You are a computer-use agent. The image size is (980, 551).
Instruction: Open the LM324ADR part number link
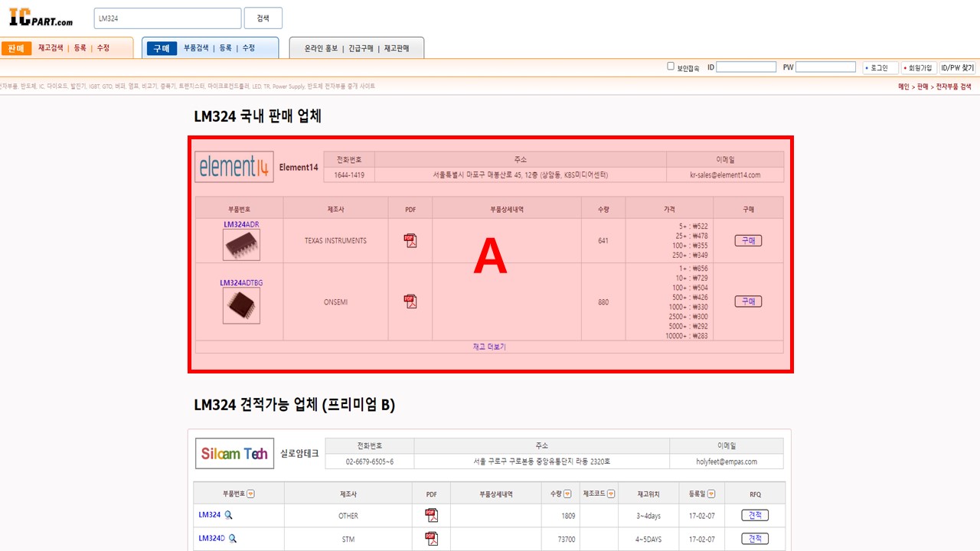(241, 224)
